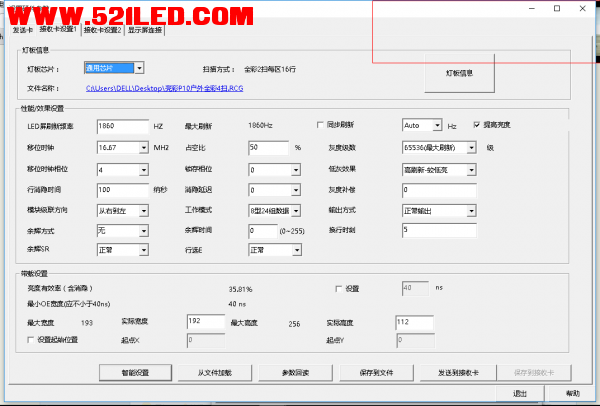This screenshot has width=600, height=406.
Task: Click the 从文件加载 button
Action: [x=212, y=373]
